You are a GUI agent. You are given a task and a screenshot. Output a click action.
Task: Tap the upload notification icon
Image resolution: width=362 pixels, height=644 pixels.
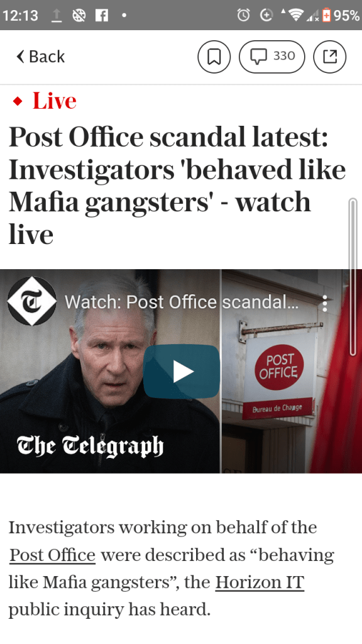point(56,16)
